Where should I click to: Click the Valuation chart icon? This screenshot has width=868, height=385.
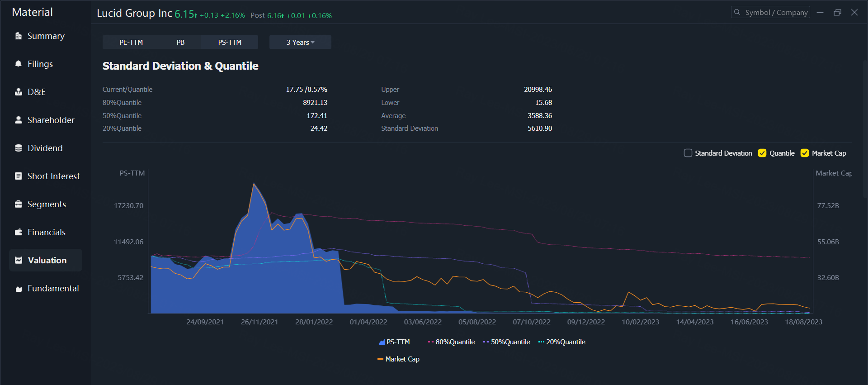coord(19,260)
